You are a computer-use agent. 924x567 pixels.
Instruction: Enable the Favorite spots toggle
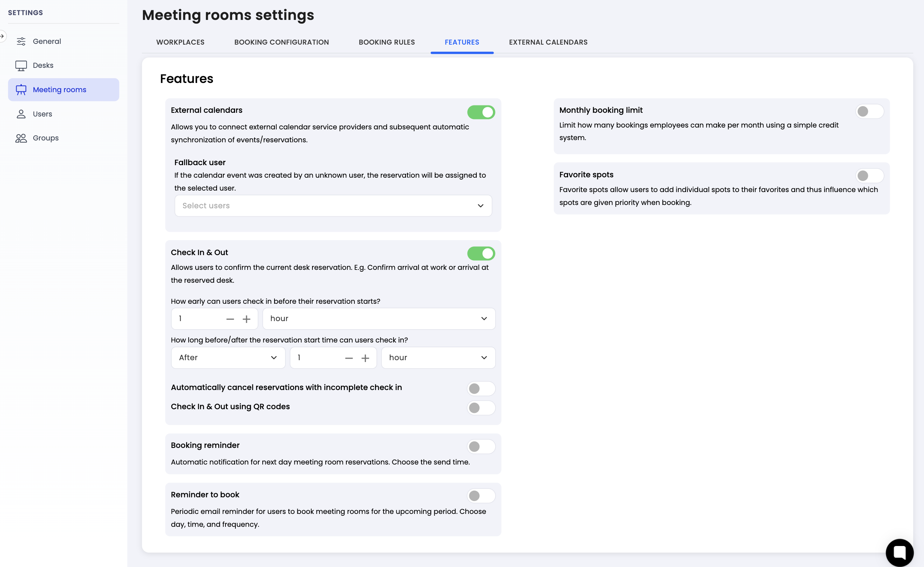point(869,175)
